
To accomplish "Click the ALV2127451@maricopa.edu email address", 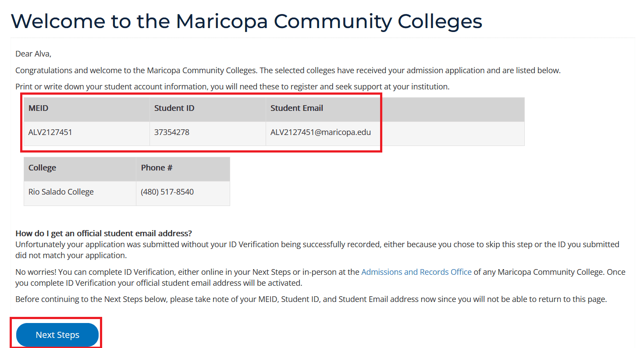I will (x=320, y=132).
